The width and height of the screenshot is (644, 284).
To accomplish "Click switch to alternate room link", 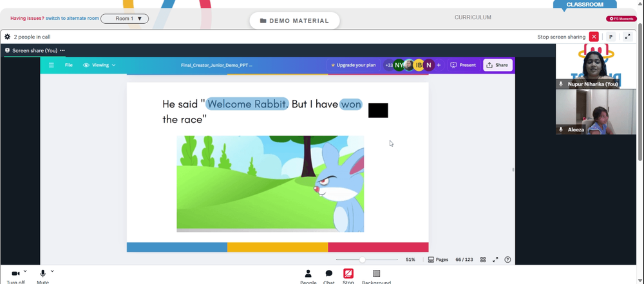I will [72, 19].
